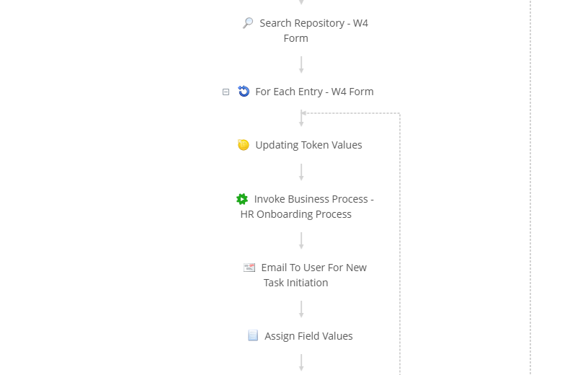Select the Updating Token Values activity text

click(308, 145)
